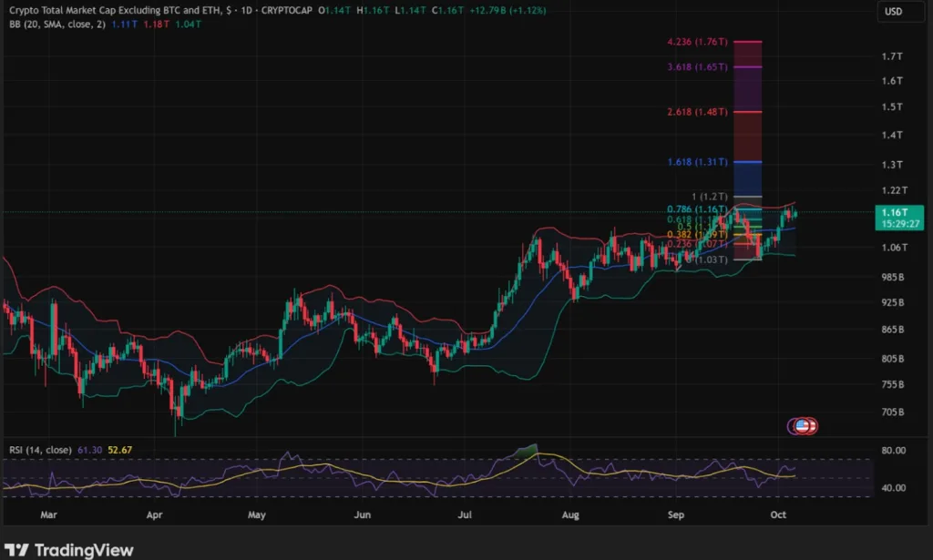Click the RSI value 61.30 in legend
Viewport: 933px width, 560px height.
coord(90,449)
